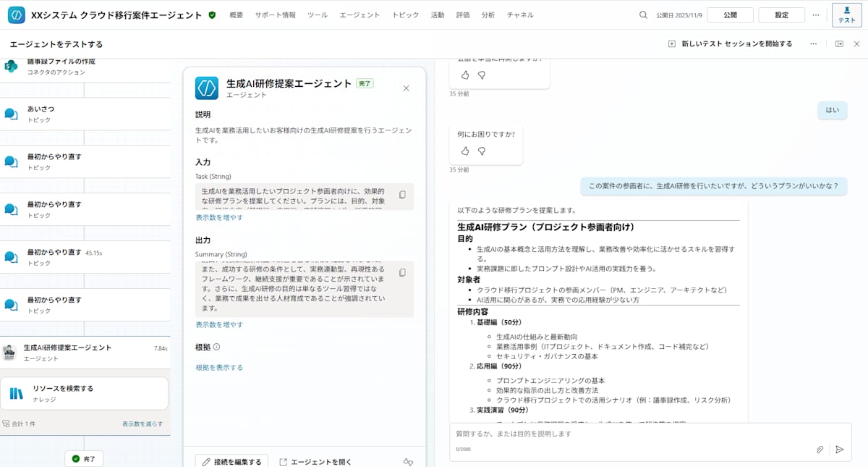Switch to the ツール tab
The image size is (868, 467).
pyautogui.click(x=318, y=14)
